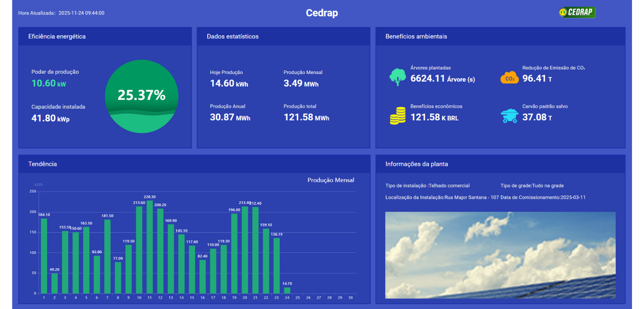Click the Produção Mensal chart title

click(331, 180)
